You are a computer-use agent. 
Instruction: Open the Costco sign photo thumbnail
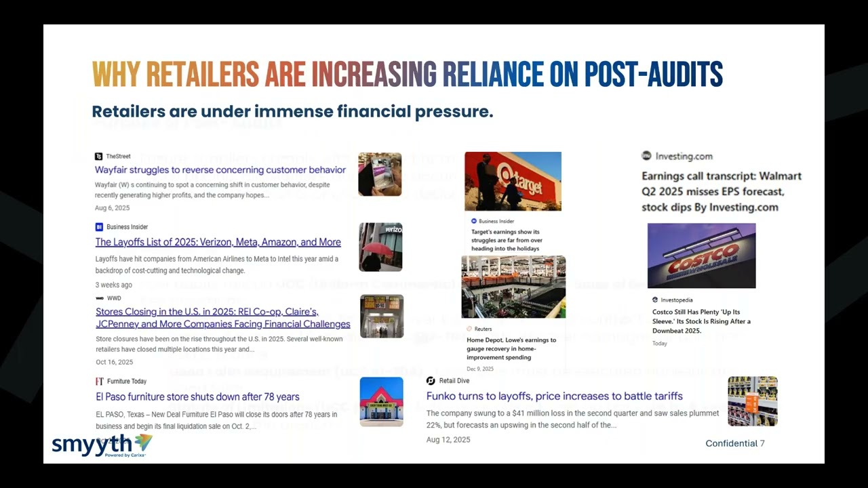(x=701, y=256)
